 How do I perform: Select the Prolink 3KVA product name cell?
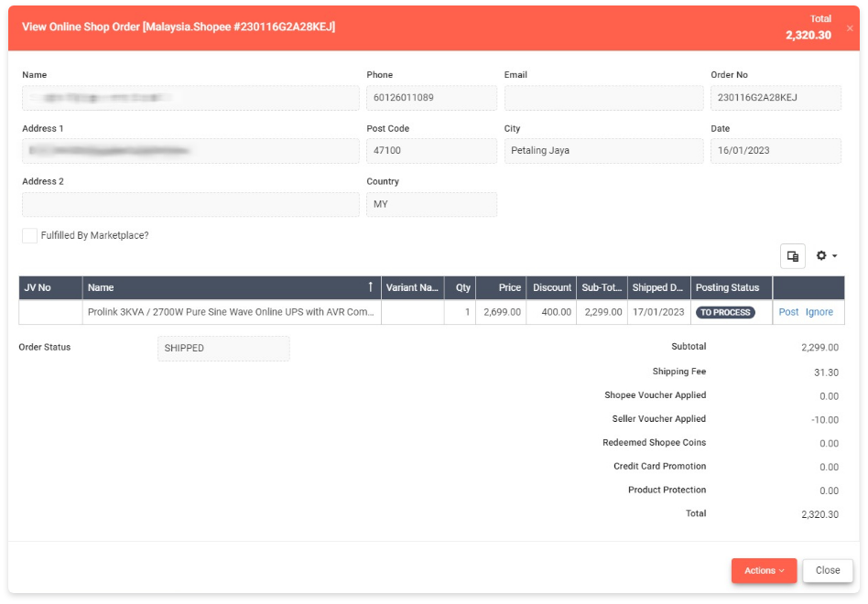coord(231,312)
